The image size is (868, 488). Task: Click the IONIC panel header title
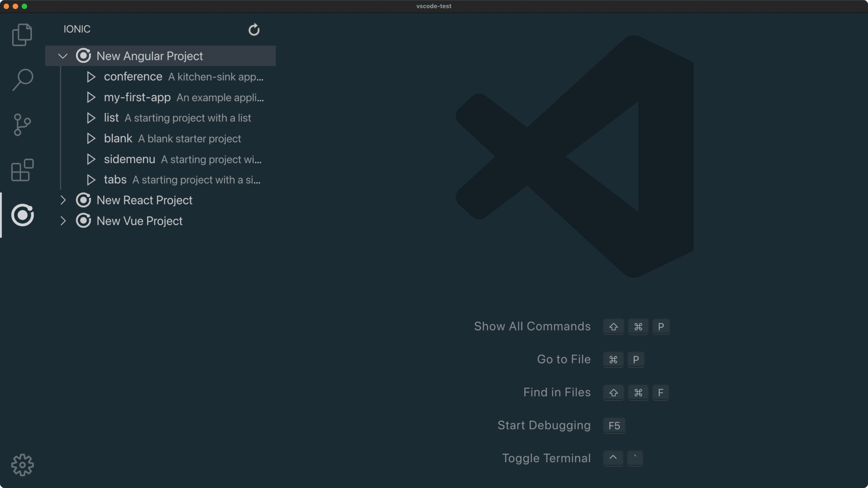(77, 29)
